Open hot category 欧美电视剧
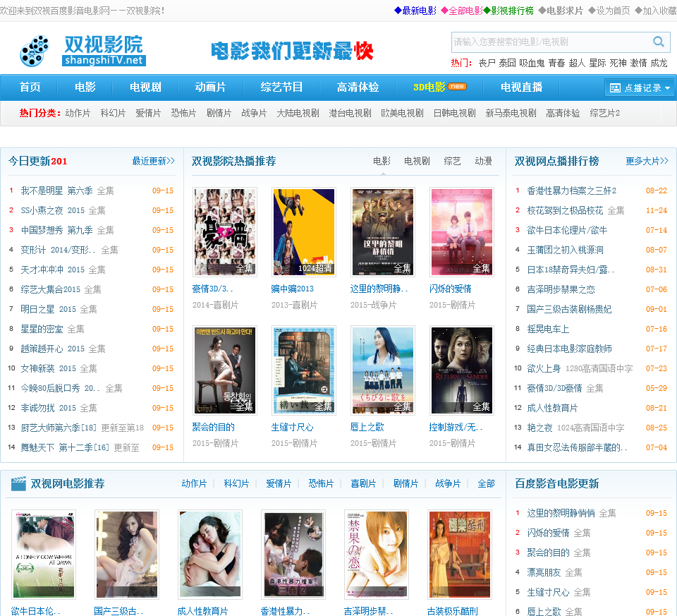This screenshot has height=616, width=677. [x=402, y=113]
